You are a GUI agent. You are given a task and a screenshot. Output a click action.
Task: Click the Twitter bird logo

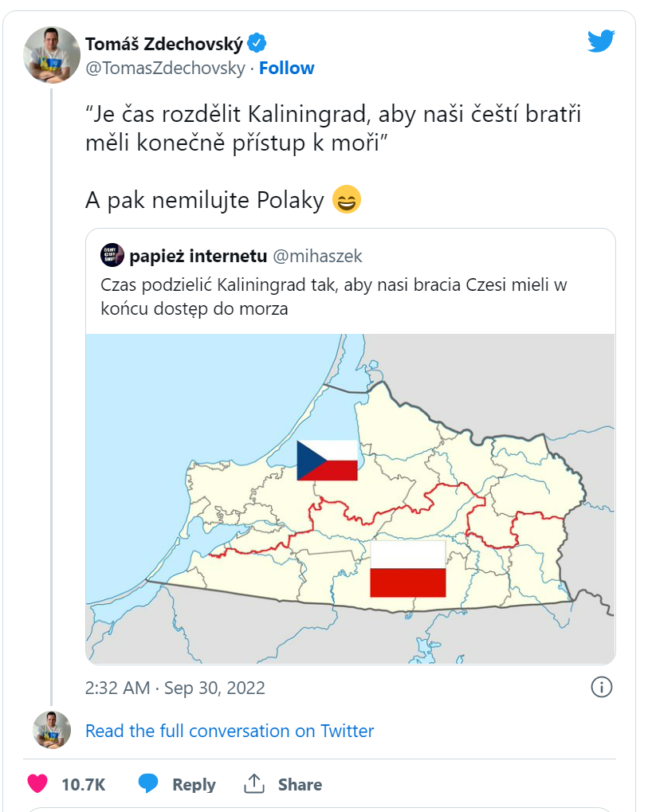click(x=601, y=41)
